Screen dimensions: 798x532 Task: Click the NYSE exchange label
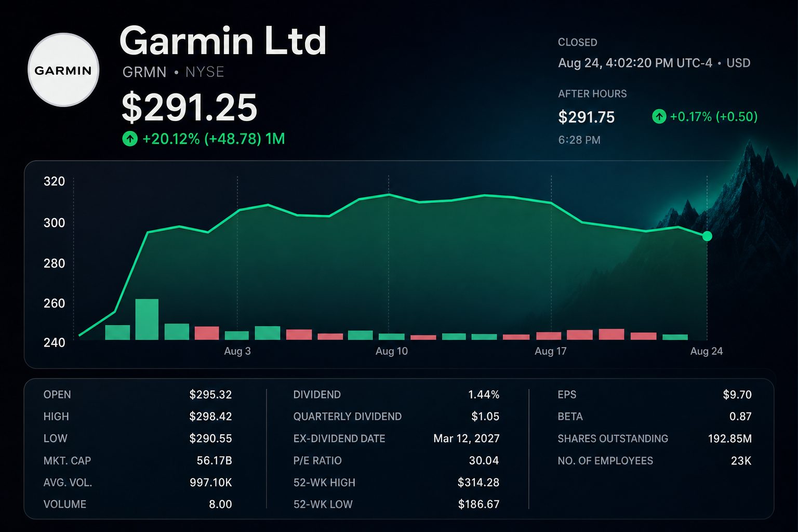[205, 72]
